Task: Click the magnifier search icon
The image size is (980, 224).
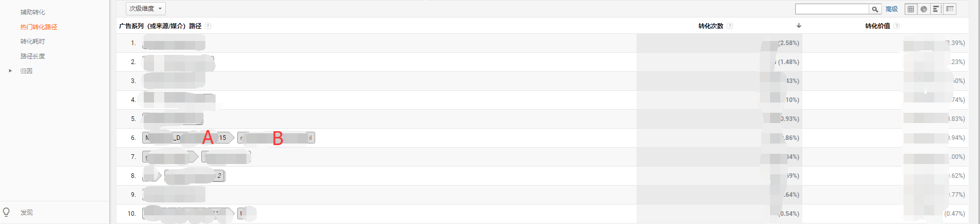Action: (875, 9)
